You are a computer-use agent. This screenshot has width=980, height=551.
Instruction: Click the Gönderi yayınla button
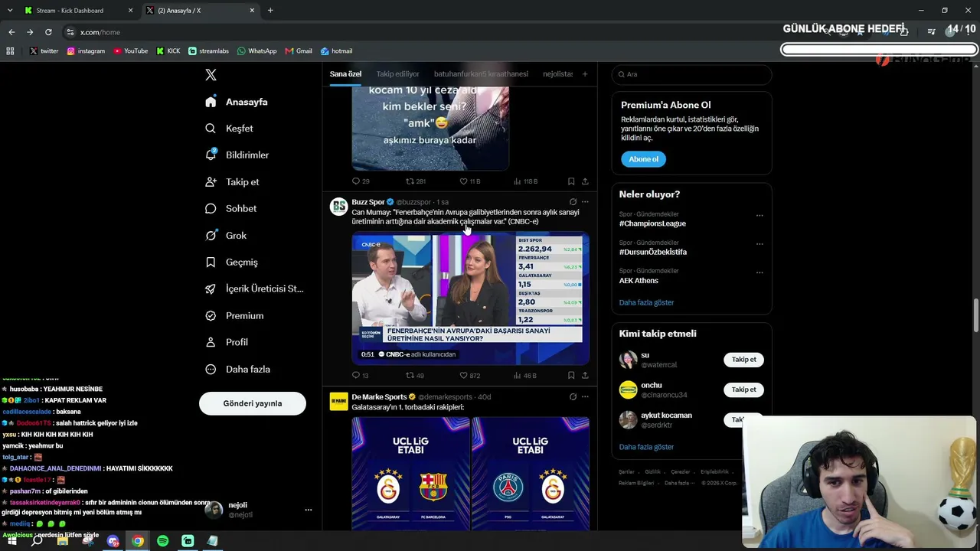coord(253,403)
